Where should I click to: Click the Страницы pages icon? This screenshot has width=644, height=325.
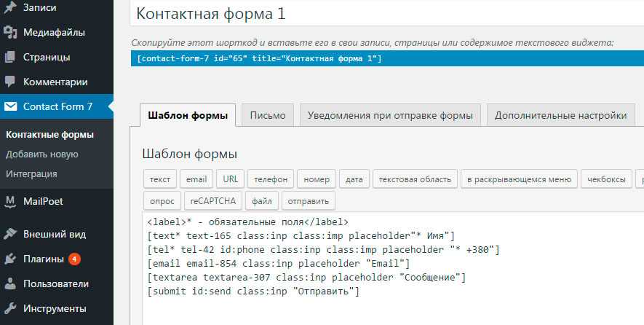pyautogui.click(x=10, y=57)
